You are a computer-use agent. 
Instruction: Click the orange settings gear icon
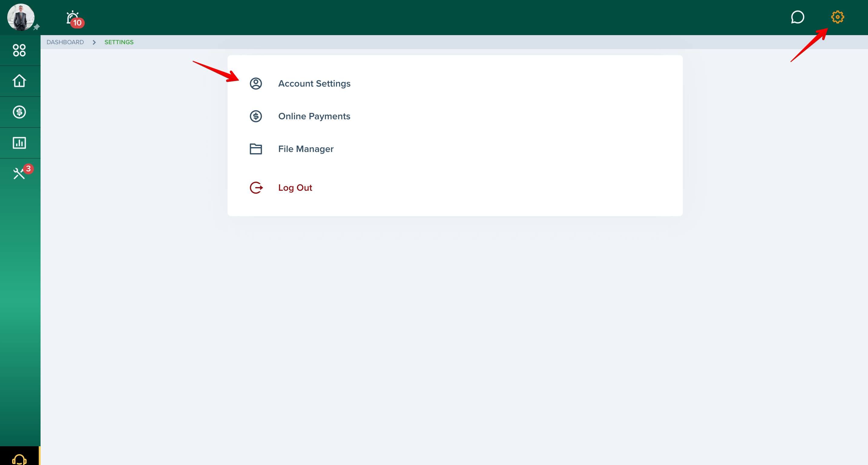837,17
